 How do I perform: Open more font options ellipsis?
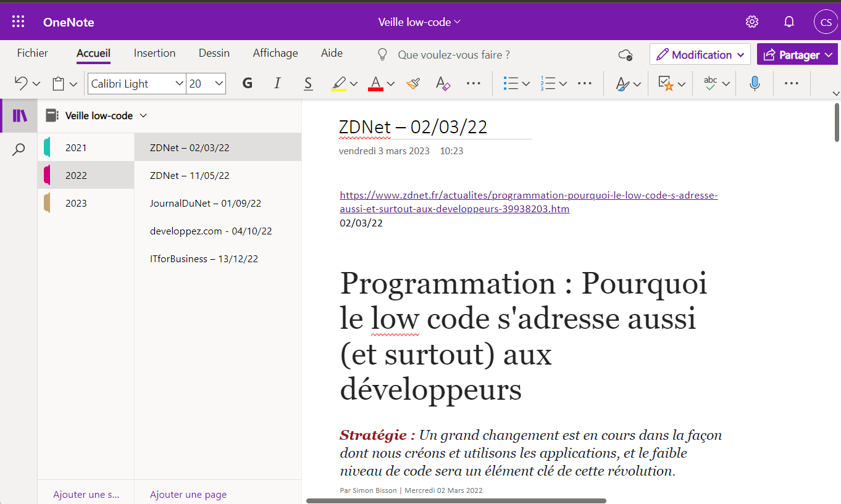coord(473,83)
